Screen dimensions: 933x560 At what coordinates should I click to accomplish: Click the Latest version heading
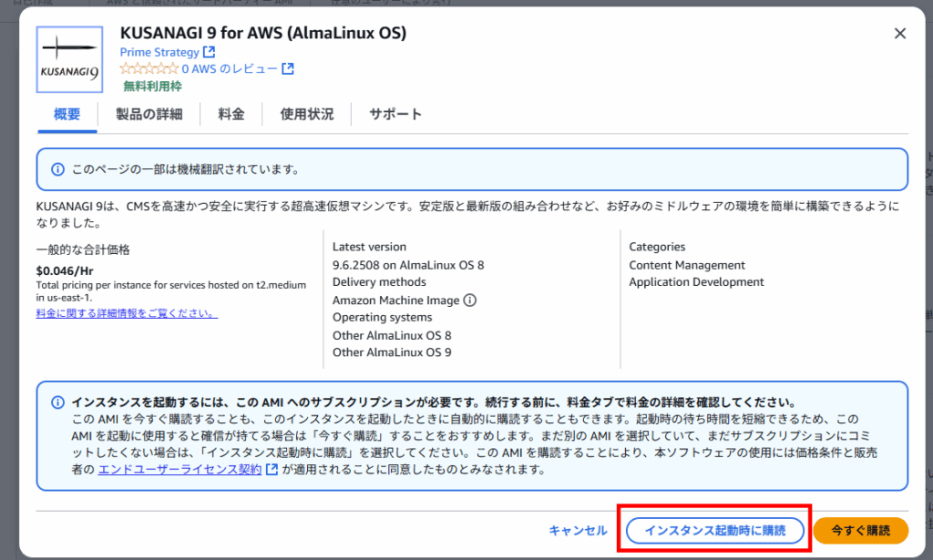369,247
